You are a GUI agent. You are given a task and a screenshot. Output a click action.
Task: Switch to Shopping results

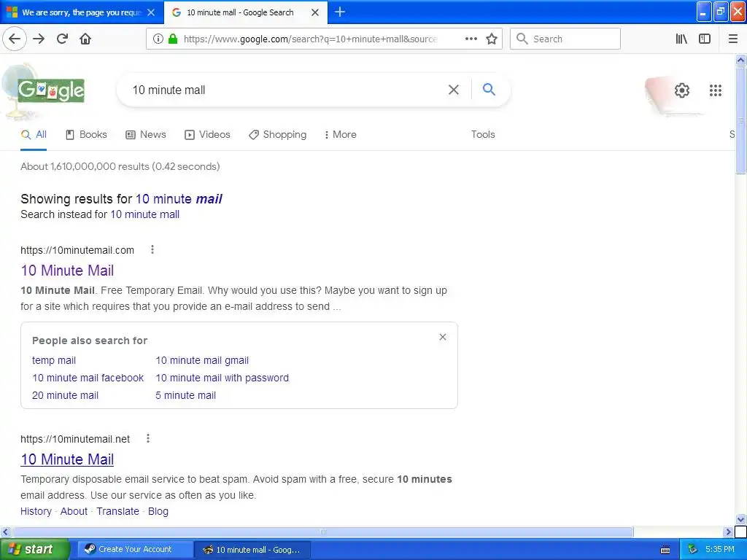tap(278, 135)
